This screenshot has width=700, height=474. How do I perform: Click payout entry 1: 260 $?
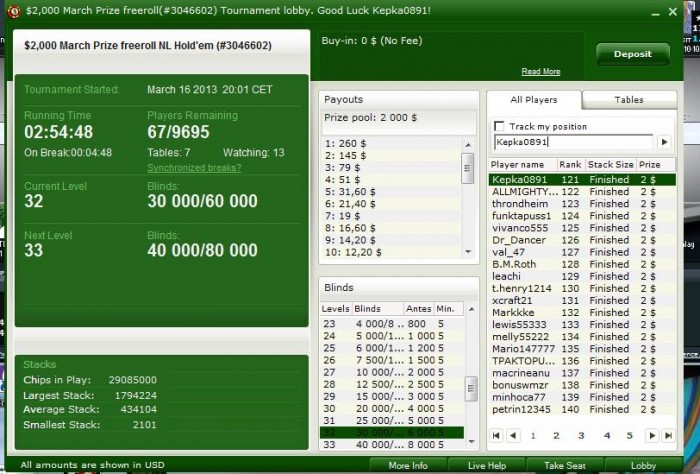coord(391,144)
